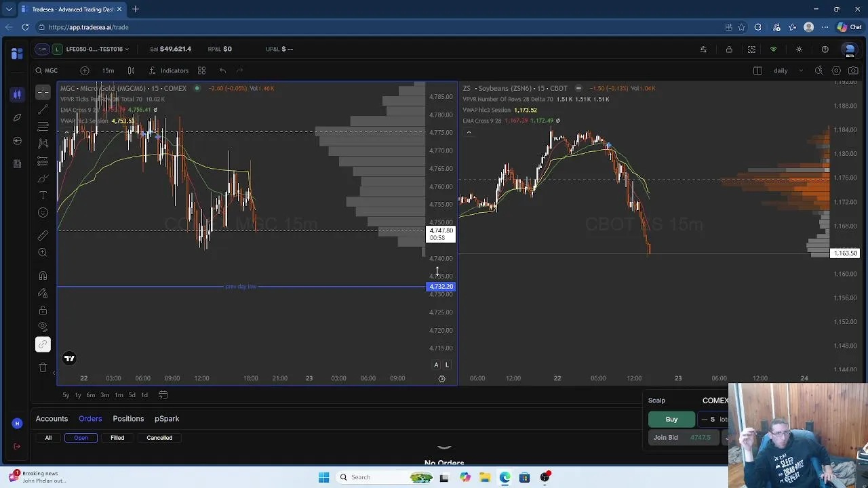Screen dimensions: 868x488
Task: Open the chart settings hexagon icon
Action: 836,70
